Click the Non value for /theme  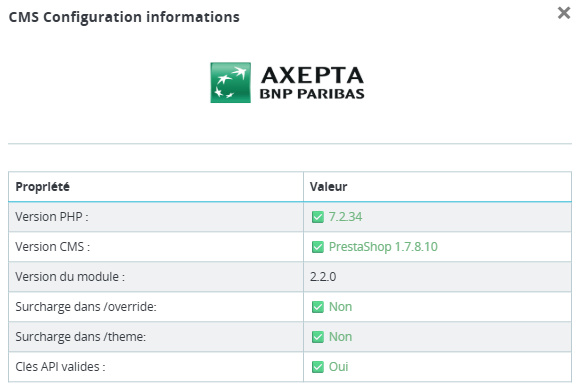click(x=340, y=337)
